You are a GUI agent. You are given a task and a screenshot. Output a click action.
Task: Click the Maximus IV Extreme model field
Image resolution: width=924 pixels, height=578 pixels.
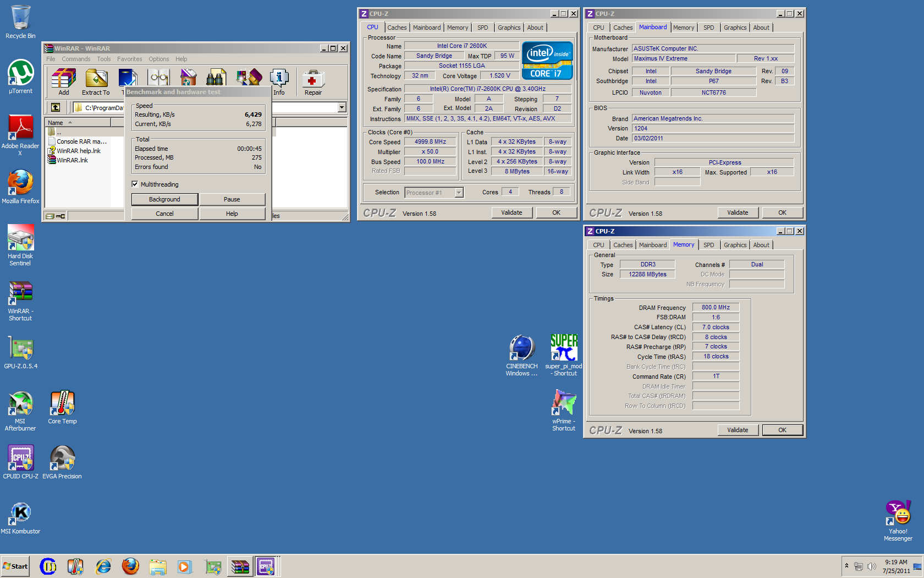click(684, 58)
